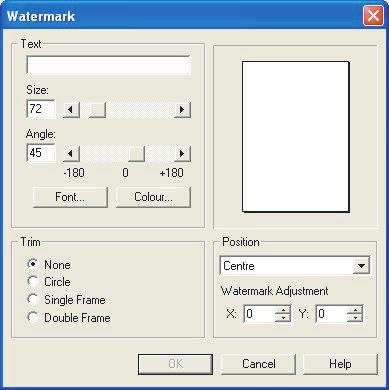
Task: Click the Size slider right arrow
Action: [x=182, y=109]
